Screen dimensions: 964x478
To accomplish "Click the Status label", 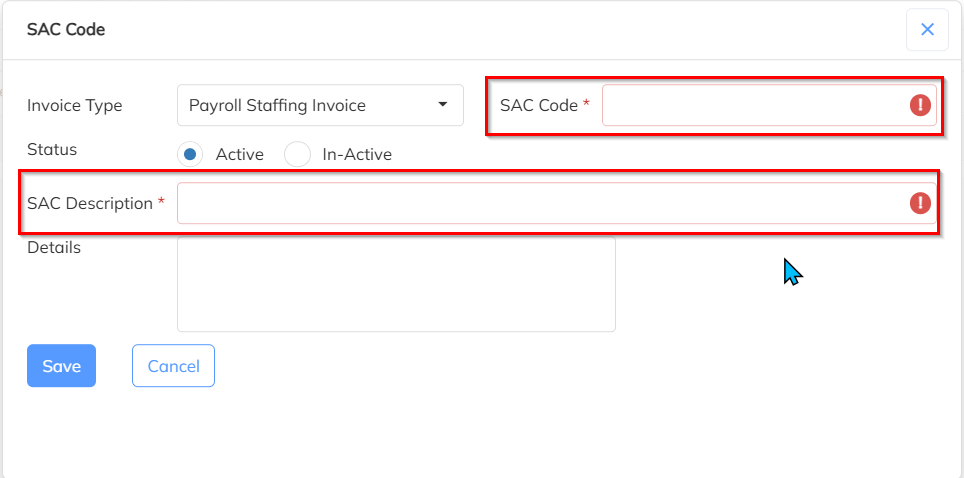I will (52, 149).
